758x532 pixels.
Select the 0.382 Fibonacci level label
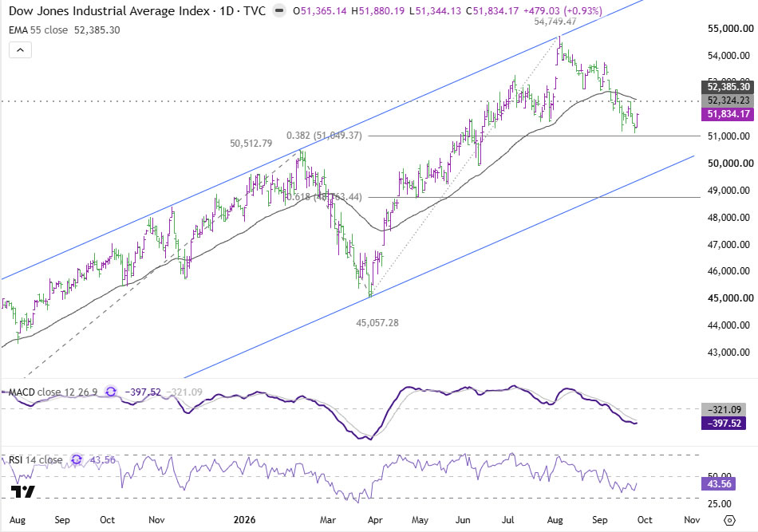324,136
